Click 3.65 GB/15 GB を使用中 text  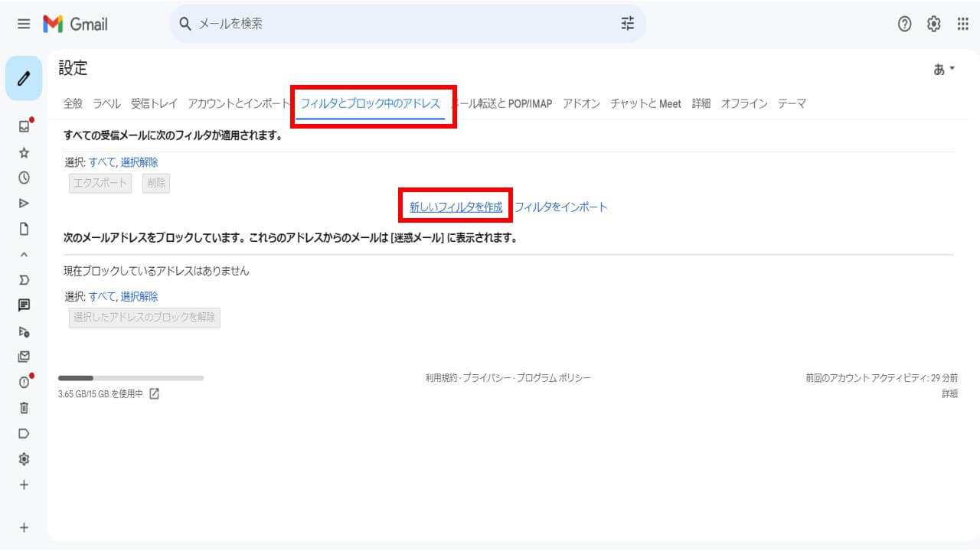click(100, 394)
